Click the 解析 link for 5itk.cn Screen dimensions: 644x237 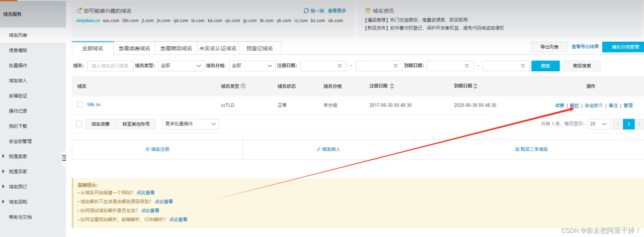[x=574, y=105]
